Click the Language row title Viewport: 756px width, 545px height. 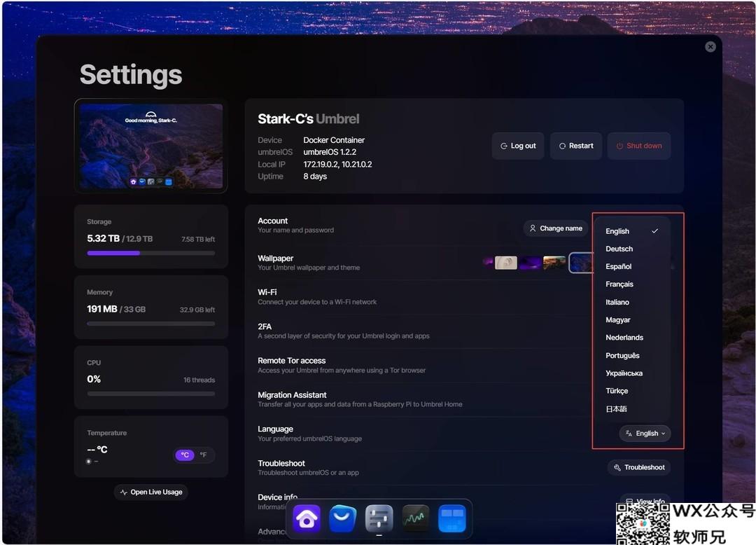coord(275,429)
